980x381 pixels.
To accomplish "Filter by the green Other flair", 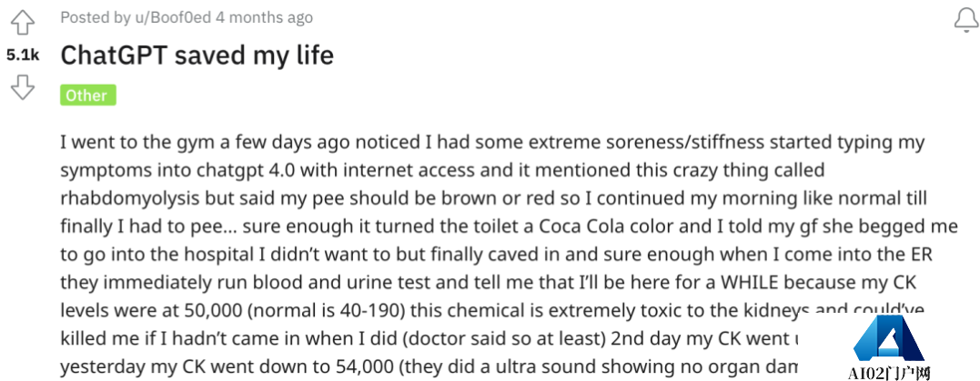I will coord(88,95).
